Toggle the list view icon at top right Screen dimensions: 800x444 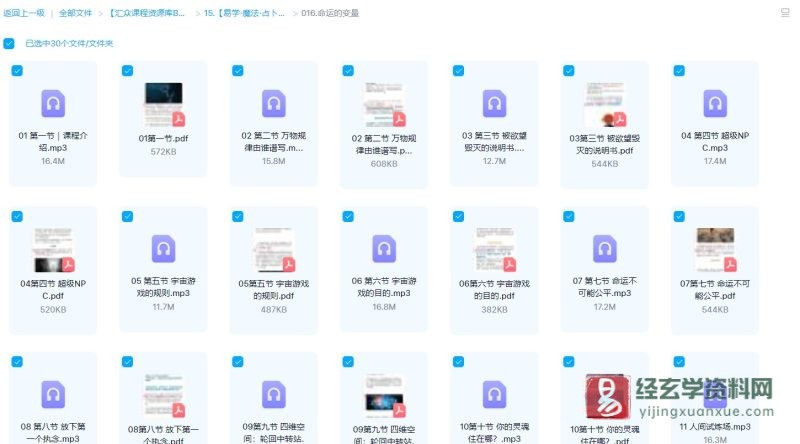point(785,12)
